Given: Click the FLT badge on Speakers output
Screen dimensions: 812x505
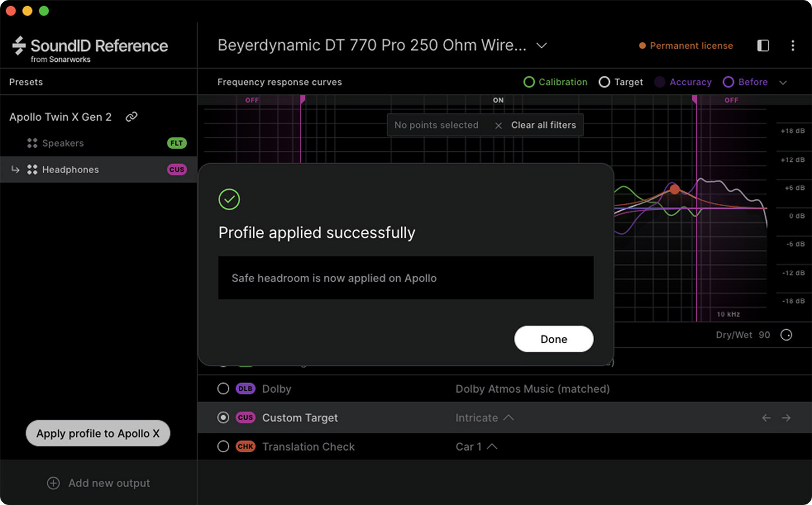Looking at the screenshot, I should click(x=176, y=143).
